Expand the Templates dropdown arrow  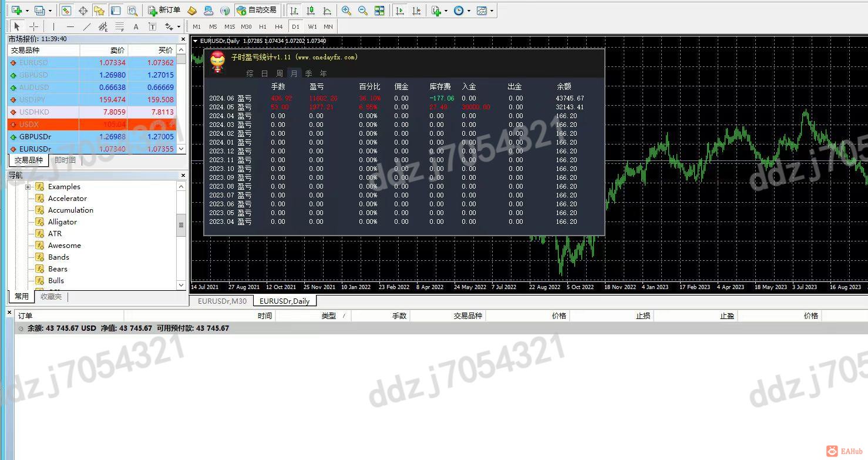point(492,11)
